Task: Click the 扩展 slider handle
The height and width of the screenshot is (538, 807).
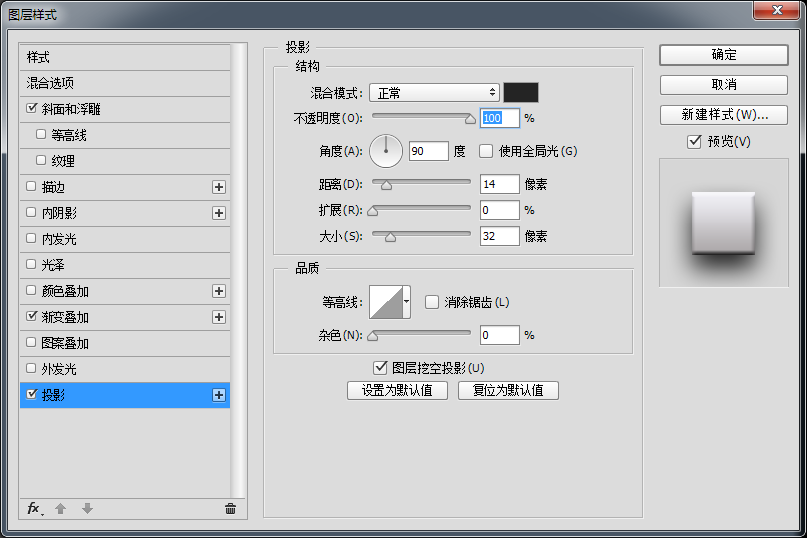Action: tap(373, 211)
